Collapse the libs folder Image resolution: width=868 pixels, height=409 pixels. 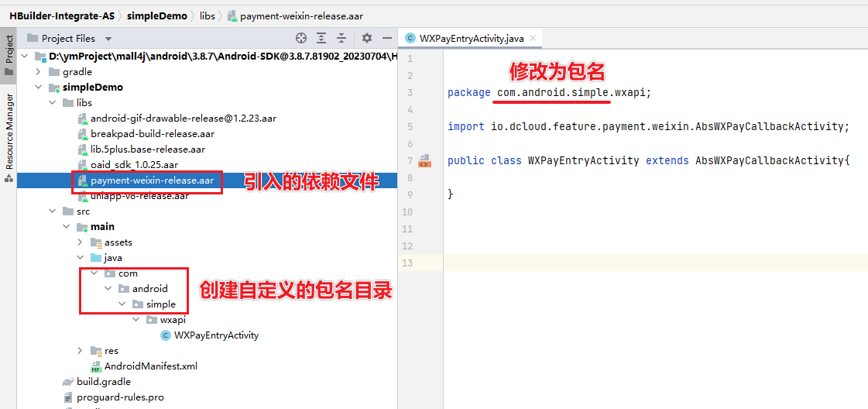[52, 103]
